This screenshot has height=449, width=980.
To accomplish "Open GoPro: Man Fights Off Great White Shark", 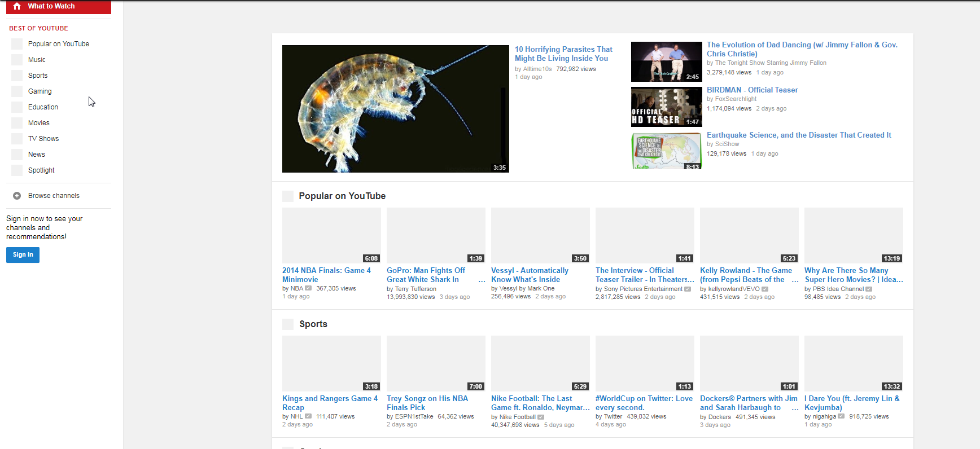I will point(426,275).
